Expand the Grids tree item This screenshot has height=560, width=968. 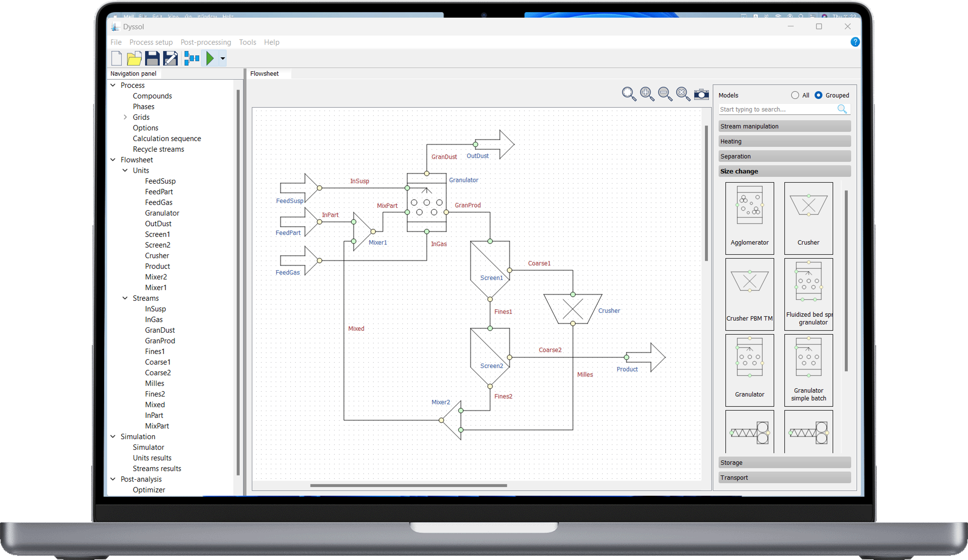click(x=125, y=117)
